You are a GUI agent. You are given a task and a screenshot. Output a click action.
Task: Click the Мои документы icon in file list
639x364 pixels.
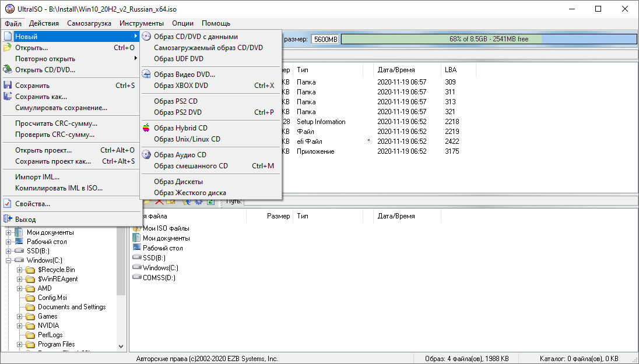tap(137, 238)
